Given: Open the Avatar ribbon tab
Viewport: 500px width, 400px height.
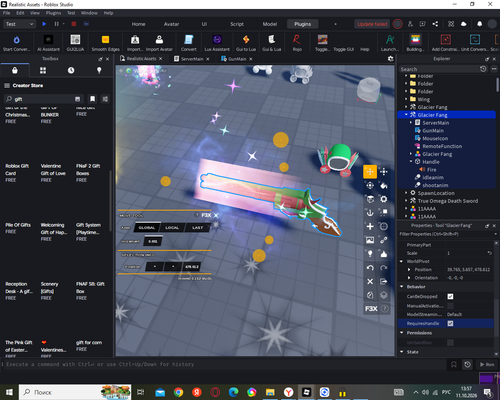Looking at the screenshot, I should click(171, 24).
